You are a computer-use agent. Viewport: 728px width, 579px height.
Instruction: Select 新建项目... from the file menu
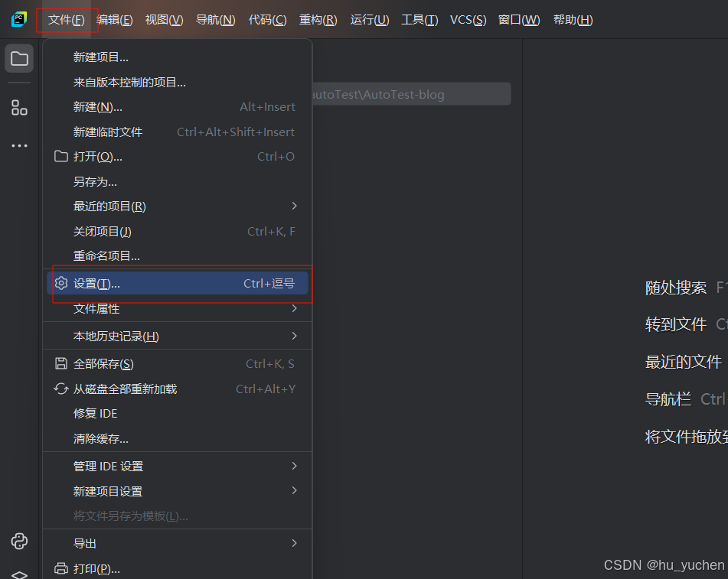[x=100, y=57]
